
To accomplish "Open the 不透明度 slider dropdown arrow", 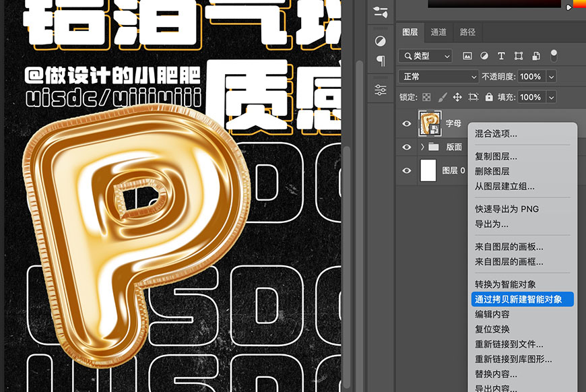I will [x=551, y=77].
